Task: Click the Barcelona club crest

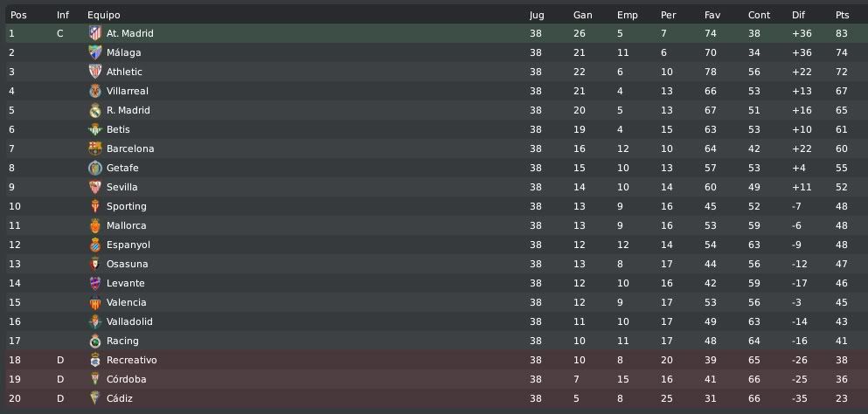Action: pos(95,148)
